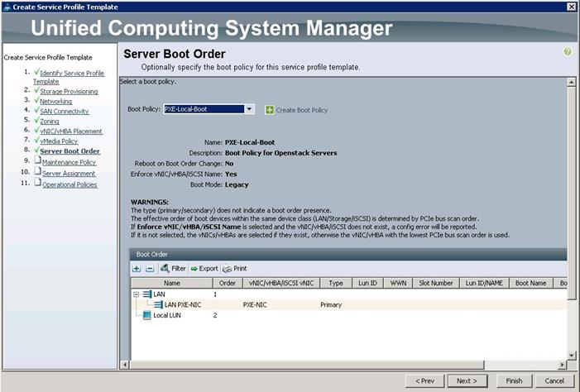Click the application icon in the title bar
The height and width of the screenshot is (392, 580).
(7, 7)
